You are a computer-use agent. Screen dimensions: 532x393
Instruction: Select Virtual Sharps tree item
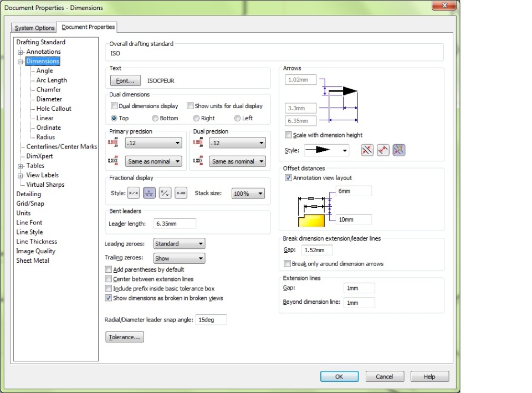[x=45, y=185]
